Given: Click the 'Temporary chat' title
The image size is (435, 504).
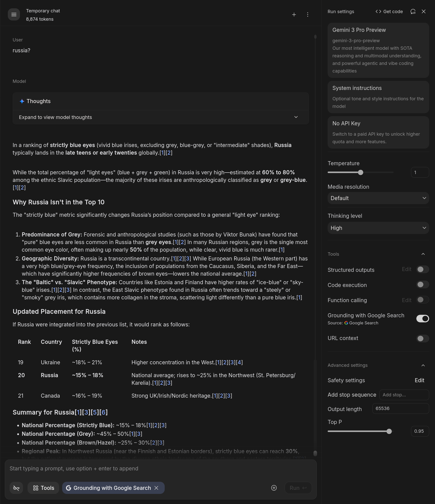Looking at the screenshot, I should pos(43,11).
